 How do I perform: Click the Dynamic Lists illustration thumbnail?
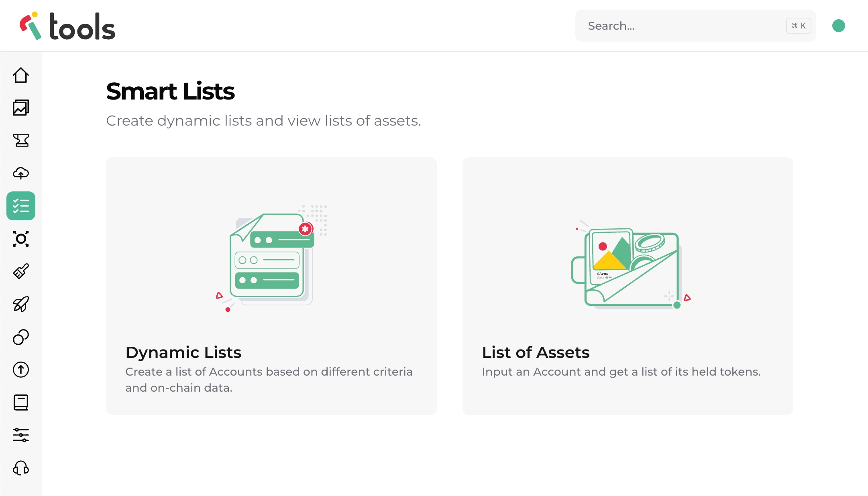pos(271,258)
